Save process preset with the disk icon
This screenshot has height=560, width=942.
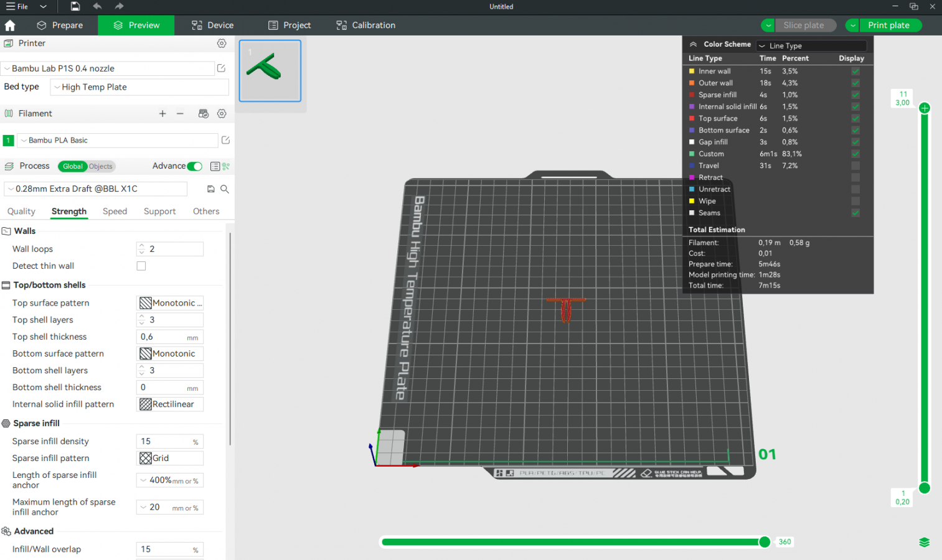click(x=210, y=189)
